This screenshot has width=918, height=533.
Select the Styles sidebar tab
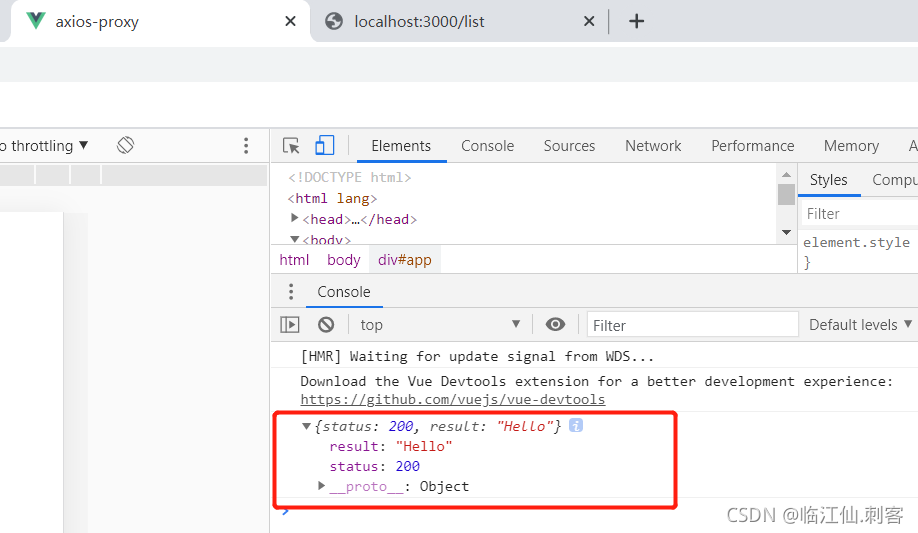828,180
